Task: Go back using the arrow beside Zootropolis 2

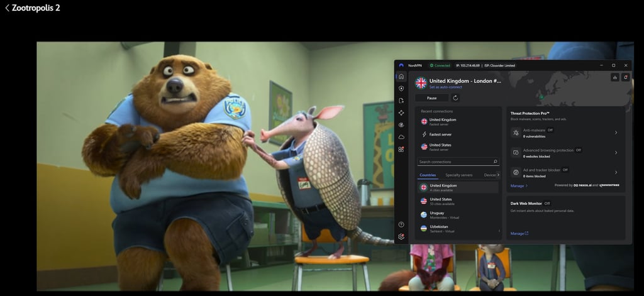Action: 7,8
